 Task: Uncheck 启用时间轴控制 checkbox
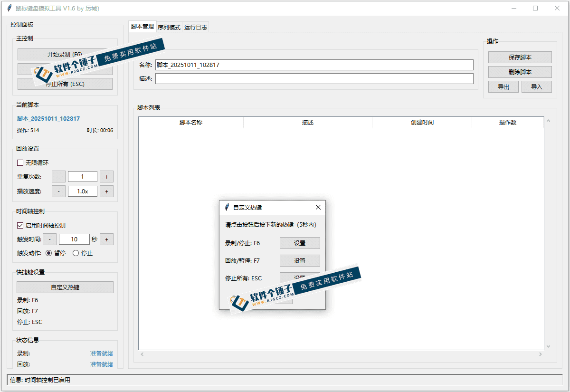pyautogui.click(x=20, y=225)
